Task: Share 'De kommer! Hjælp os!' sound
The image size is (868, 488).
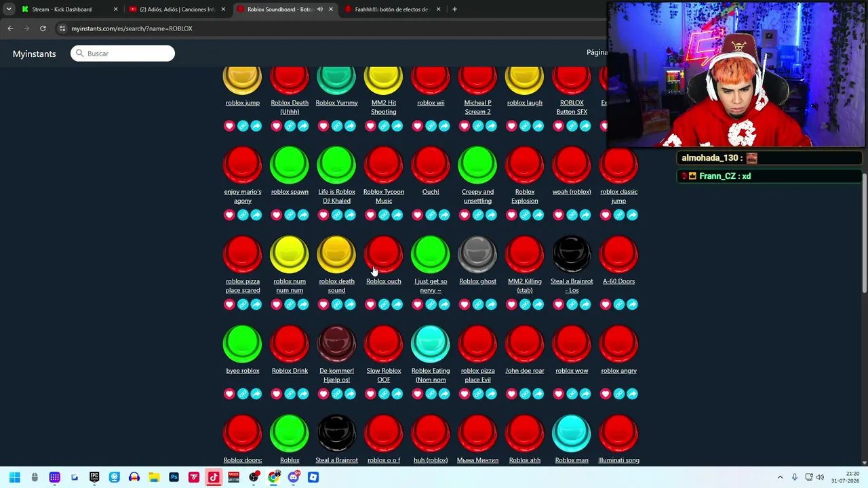Action: click(x=350, y=394)
